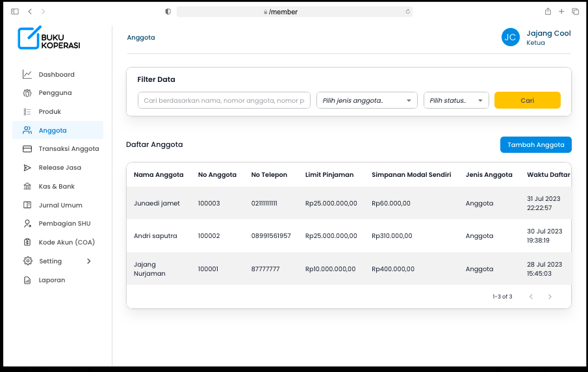Click the Limit Pinjaman column header
The height and width of the screenshot is (372, 588).
[x=329, y=175]
